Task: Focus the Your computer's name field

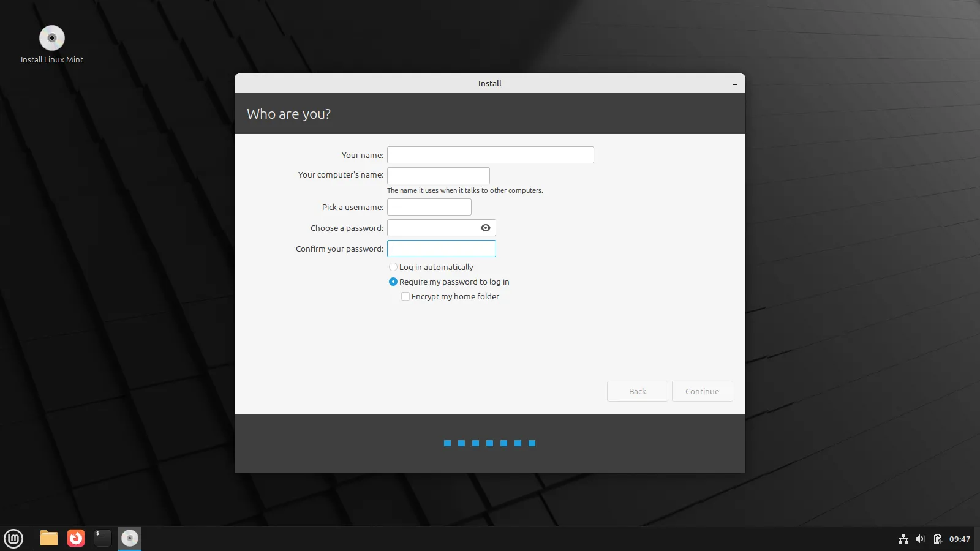Action: (439, 176)
